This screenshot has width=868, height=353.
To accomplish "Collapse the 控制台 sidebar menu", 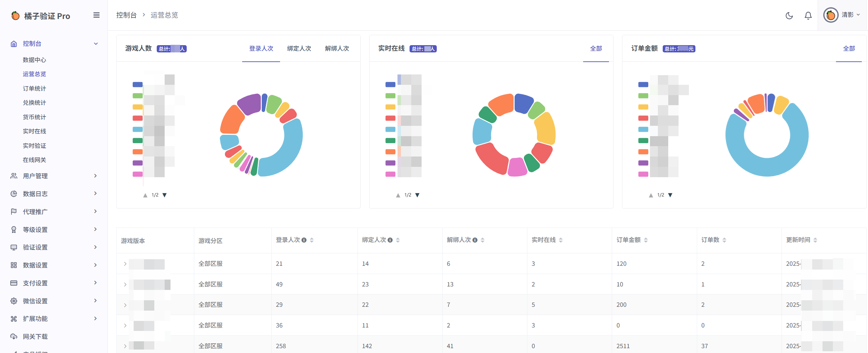I will pos(96,44).
